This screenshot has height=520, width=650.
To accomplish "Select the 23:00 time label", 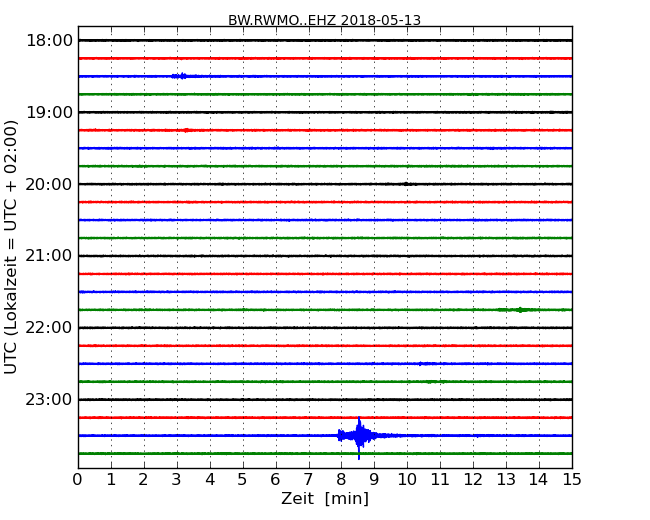I will 49,399.
